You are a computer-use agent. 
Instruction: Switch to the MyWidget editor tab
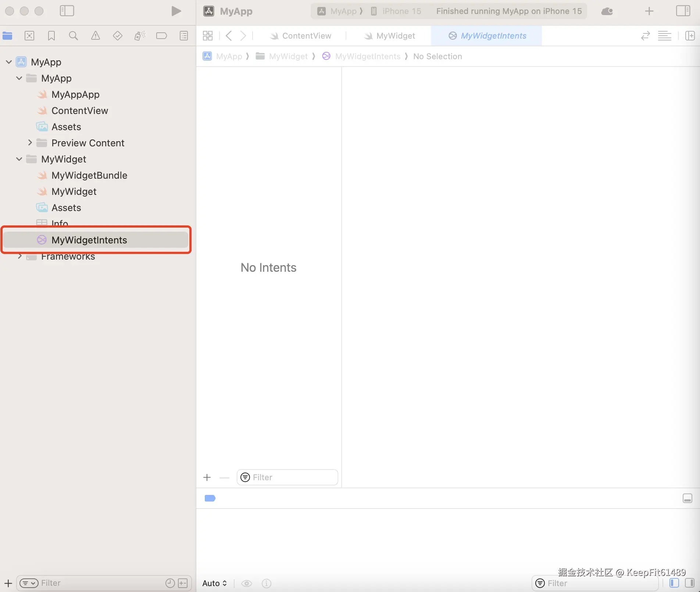pos(389,36)
